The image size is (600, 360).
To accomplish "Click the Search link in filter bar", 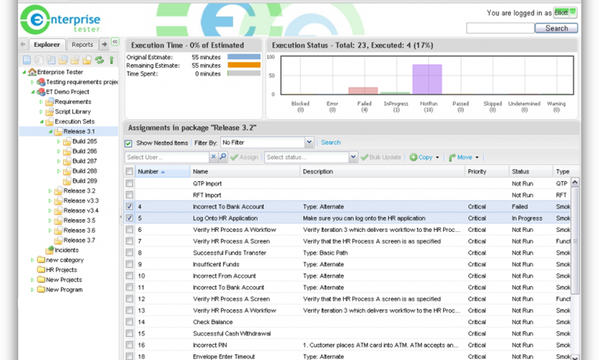I will (331, 142).
